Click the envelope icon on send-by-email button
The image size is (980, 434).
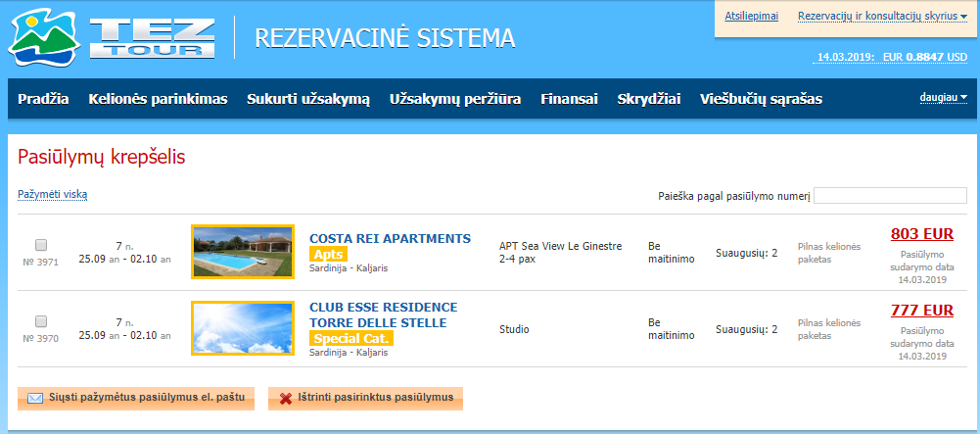tap(35, 399)
